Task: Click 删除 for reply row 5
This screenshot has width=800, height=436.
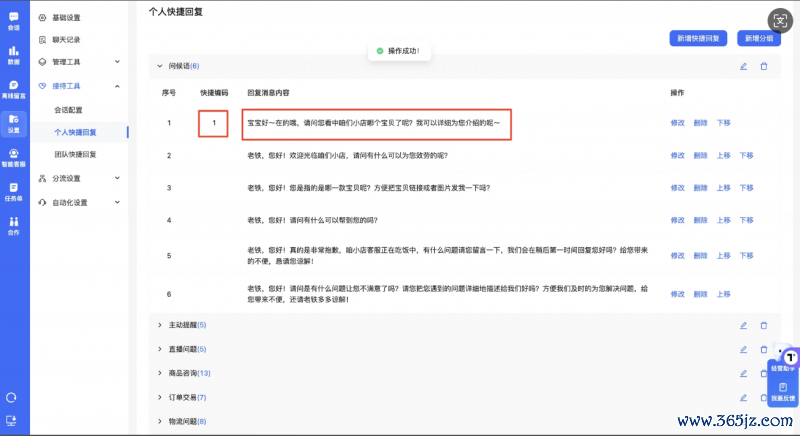Action: 701,255
